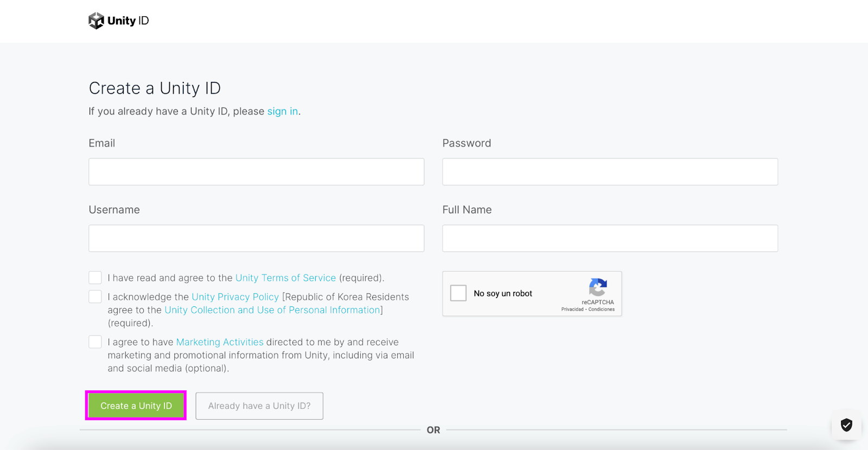Screen dimensions: 868x450
Task: Focus the Username input field
Action: click(x=257, y=239)
